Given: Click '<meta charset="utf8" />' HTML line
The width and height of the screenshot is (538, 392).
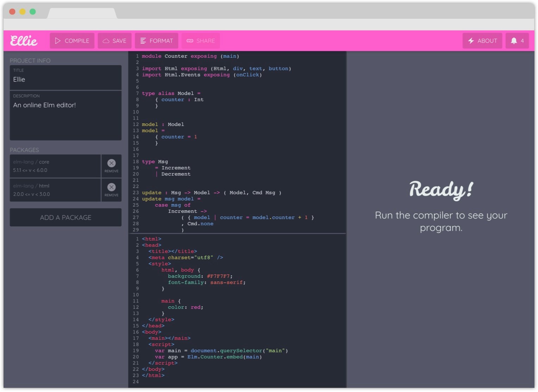Looking at the screenshot, I should [186, 258].
